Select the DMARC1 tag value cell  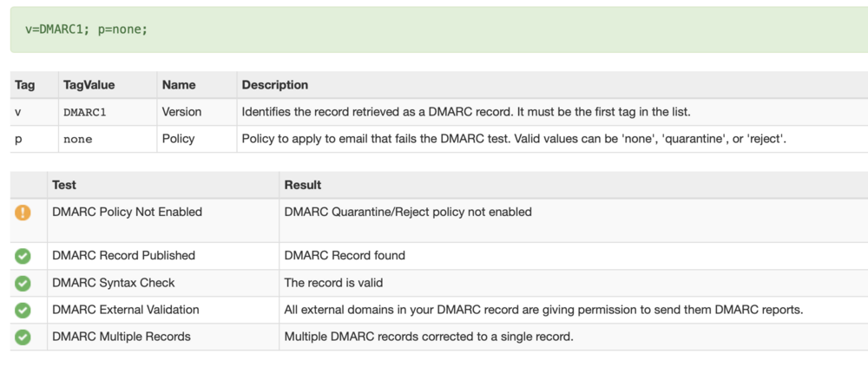[84, 112]
